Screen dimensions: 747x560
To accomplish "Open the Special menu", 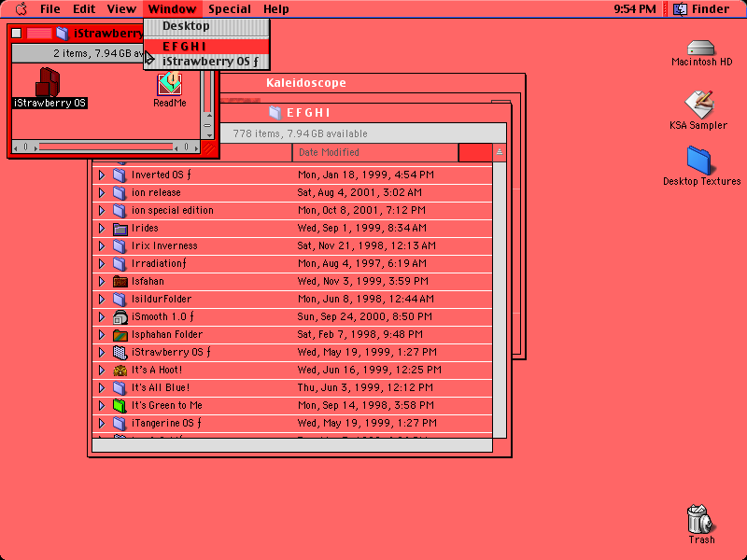I will tap(230, 9).
